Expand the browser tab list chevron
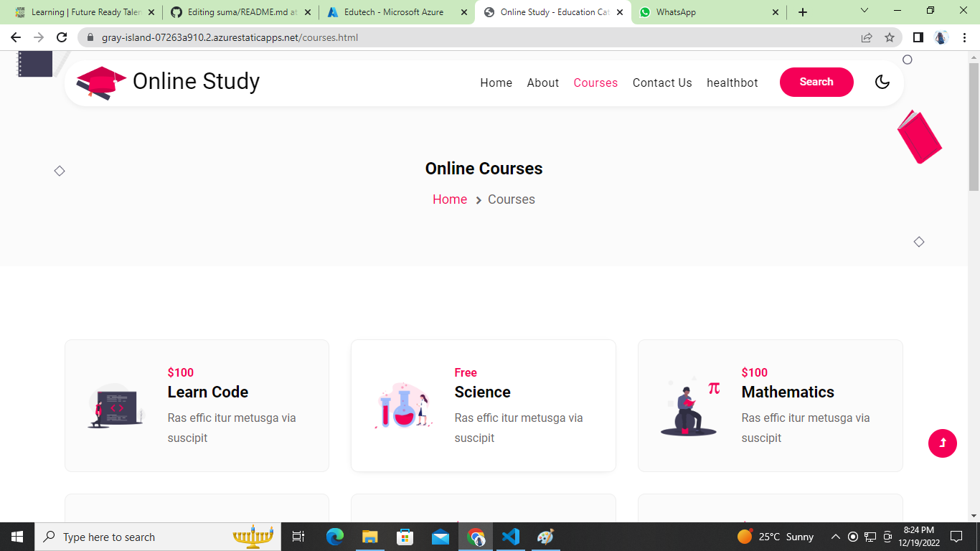The width and height of the screenshot is (980, 551). tap(864, 11)
